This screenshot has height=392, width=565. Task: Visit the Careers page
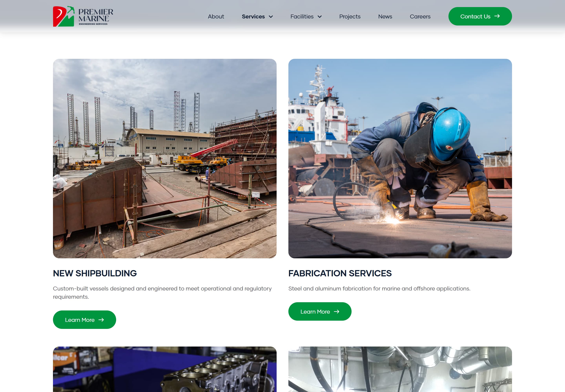(x=420, y=16)
